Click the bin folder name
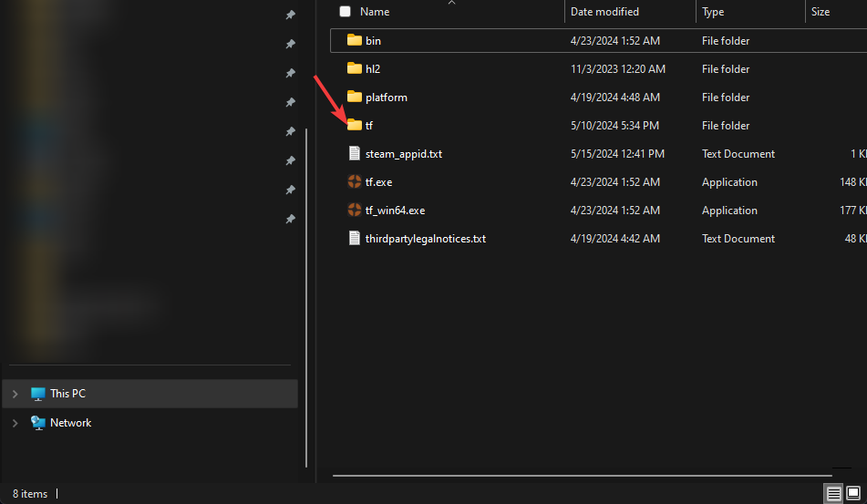867x504 pixels. tap(373, 41)
